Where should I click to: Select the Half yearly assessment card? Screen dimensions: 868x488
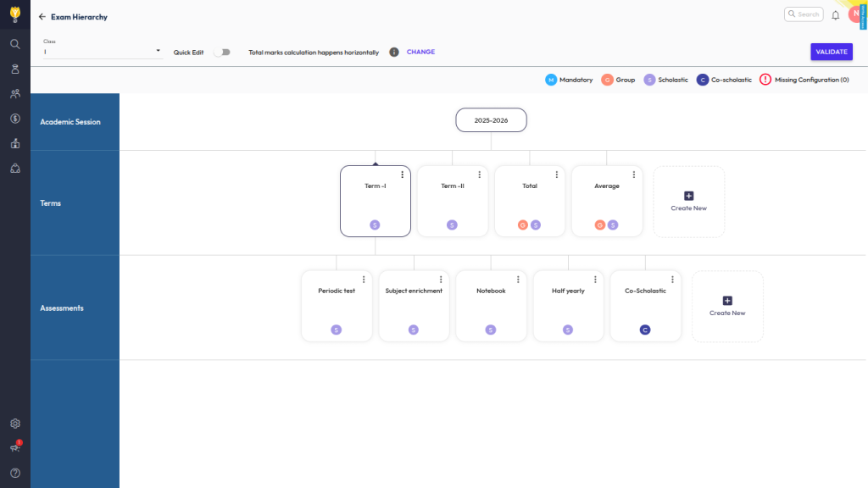point(568,305)
